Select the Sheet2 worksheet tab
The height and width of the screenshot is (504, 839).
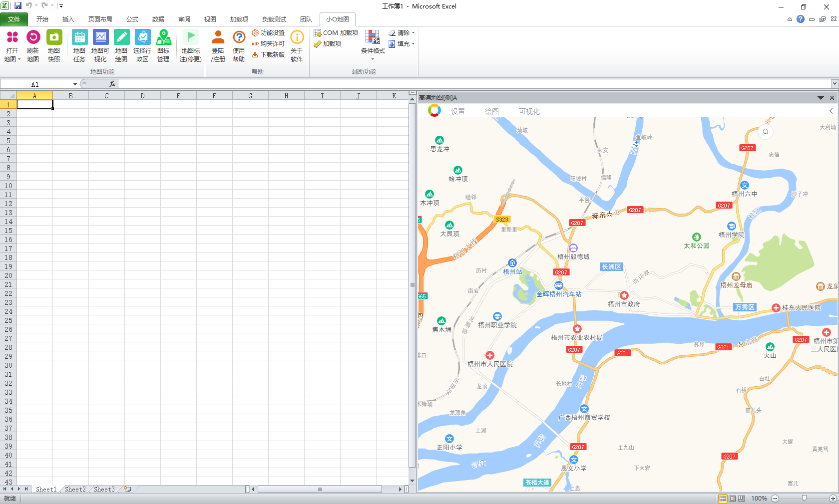click(75, 489)
